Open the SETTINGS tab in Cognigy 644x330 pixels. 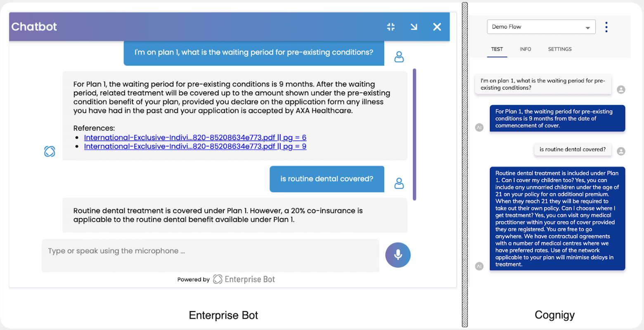click(559, 49)
